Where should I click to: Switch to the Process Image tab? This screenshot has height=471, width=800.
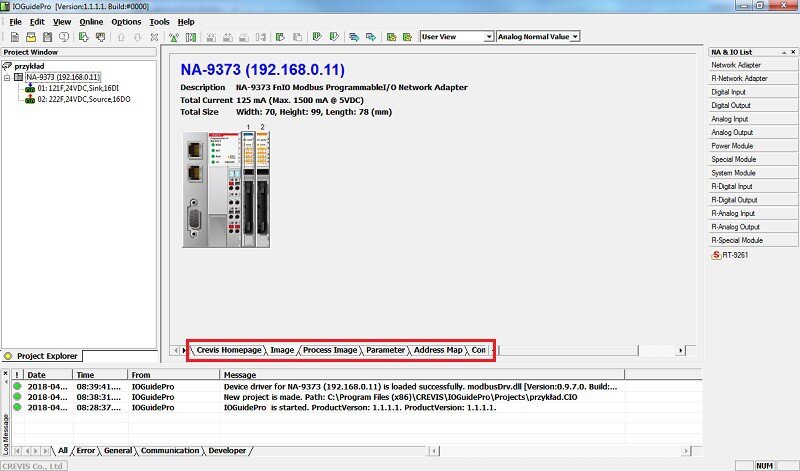(330, 350)
